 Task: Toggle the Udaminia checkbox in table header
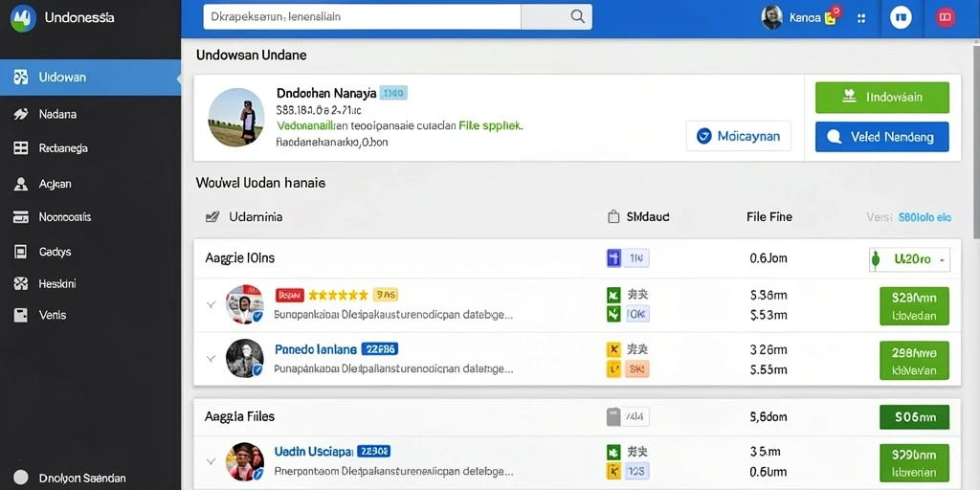click(212, 217)
